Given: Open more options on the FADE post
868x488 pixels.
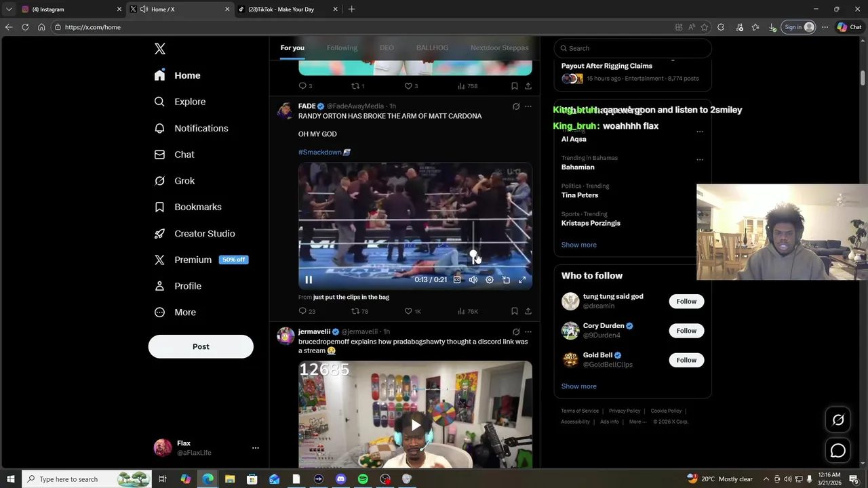Looking at the screenshot, I should click(528, 106).
